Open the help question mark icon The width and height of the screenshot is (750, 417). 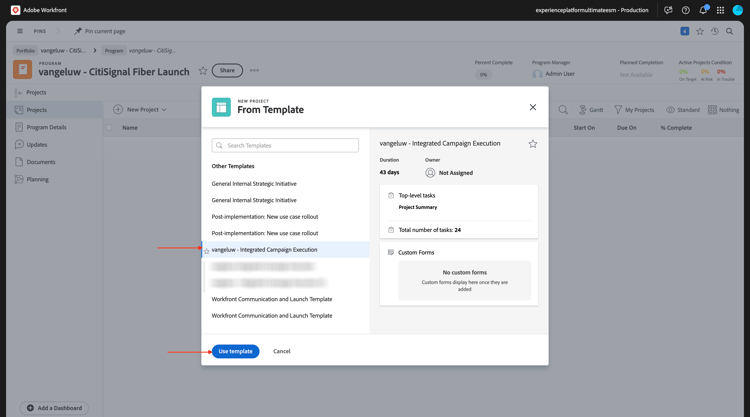point(685,10)
